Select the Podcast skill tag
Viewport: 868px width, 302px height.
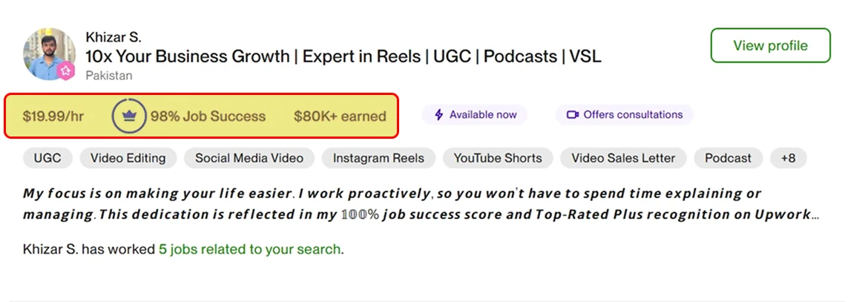tap(728, 158)
